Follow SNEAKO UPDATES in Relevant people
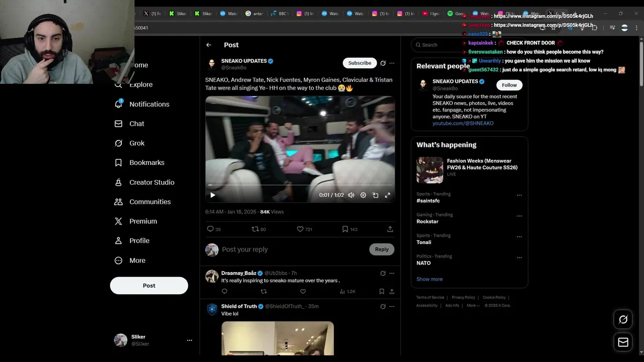The width and height of the screenshot is (644, 362). 509,85
